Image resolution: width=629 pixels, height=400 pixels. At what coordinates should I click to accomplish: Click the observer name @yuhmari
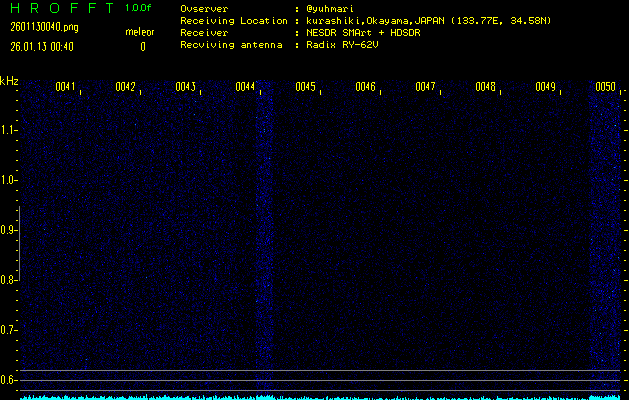click(x=330, y=9)
